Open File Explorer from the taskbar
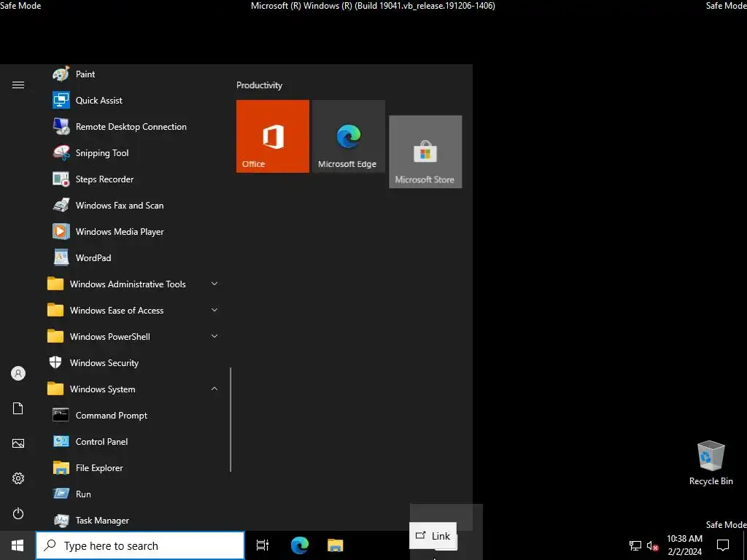Viewport: 747px width, 560px height. click(336, 545)
